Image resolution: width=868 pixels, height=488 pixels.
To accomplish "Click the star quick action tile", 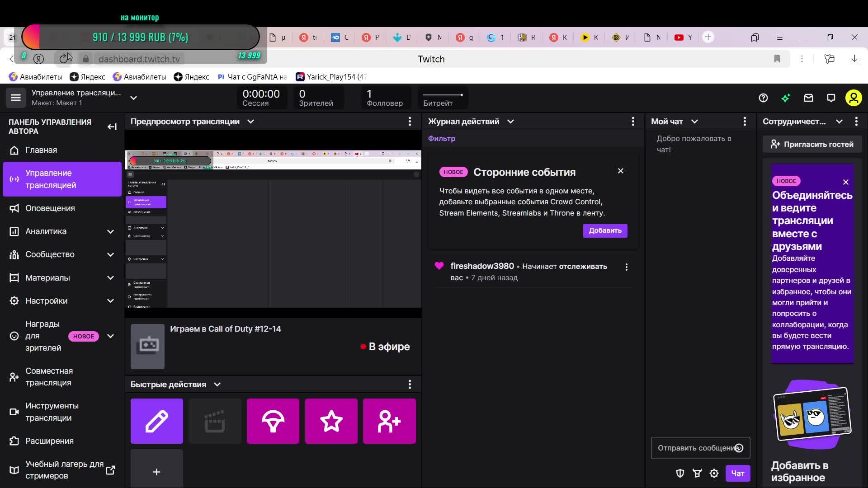I will [x=331, y=421].
